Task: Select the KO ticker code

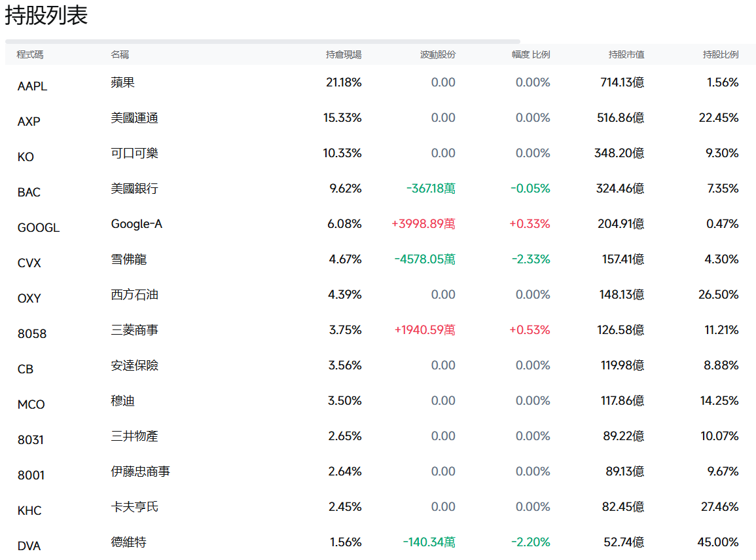Action: 26,157
